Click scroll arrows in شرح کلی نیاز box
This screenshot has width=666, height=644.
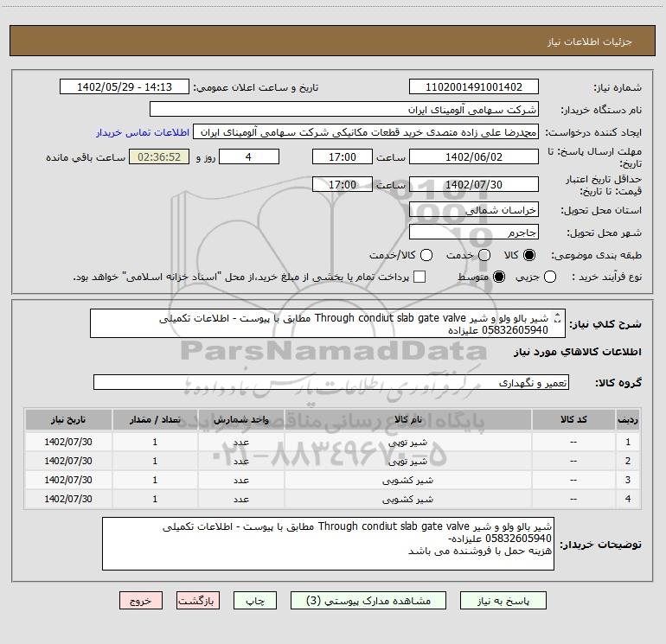click(x=557, y=322)
